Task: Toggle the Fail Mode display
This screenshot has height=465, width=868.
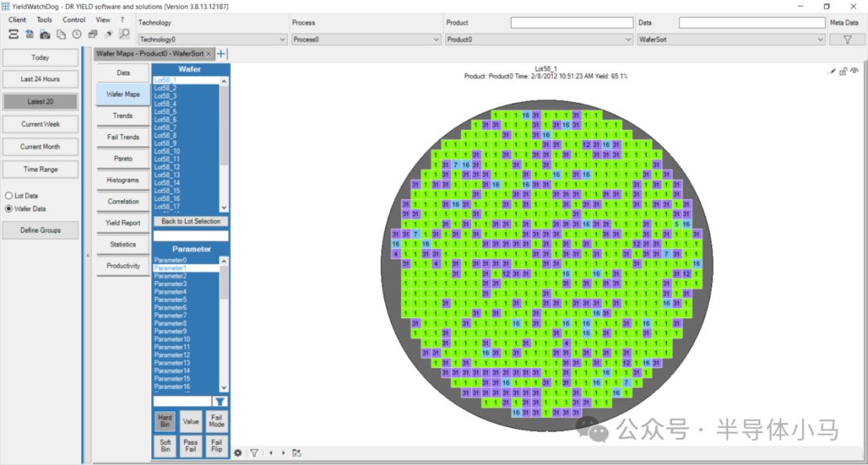Action: coord(216,422)
